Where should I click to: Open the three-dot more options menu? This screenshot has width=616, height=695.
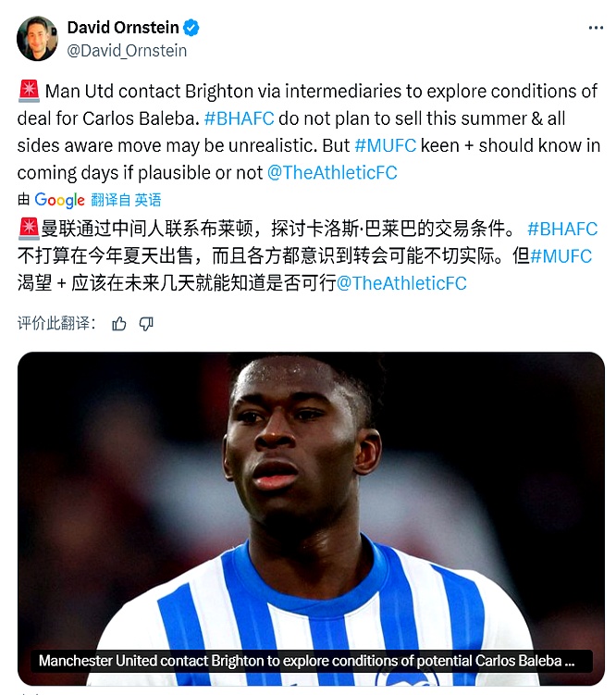click(596, 29)
